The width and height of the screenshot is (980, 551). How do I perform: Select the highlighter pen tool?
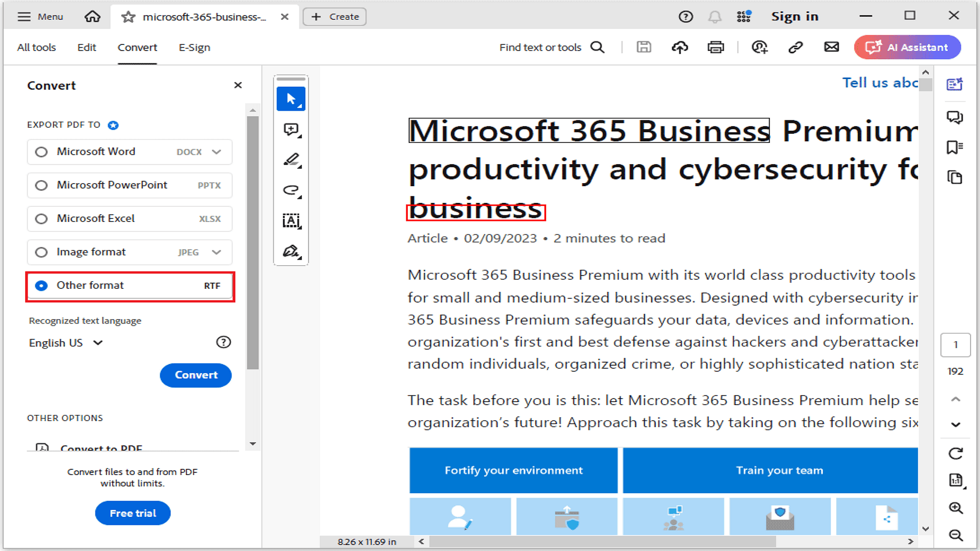coord(291,160)
